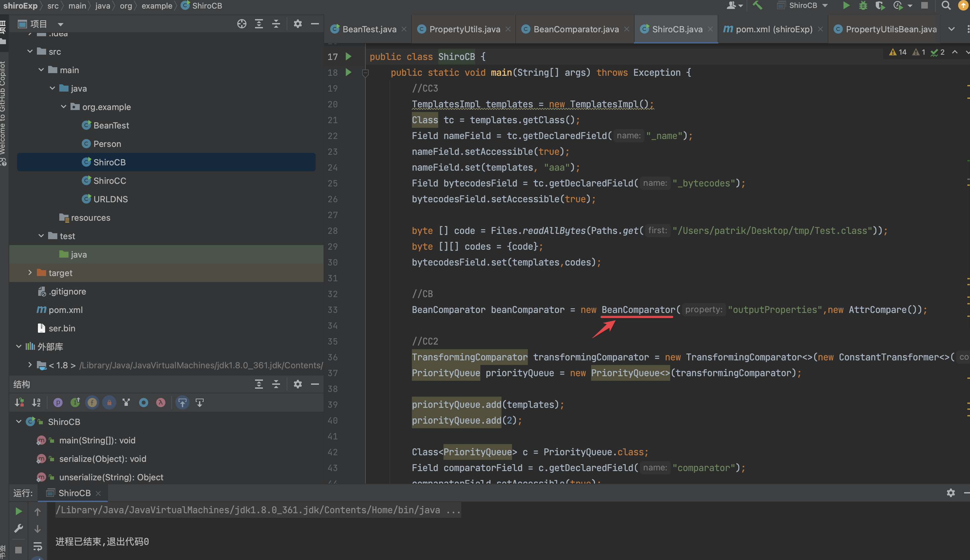Click the stop button in the top toolbar
Screen dimensions: 970x560
tap(925, 5)
